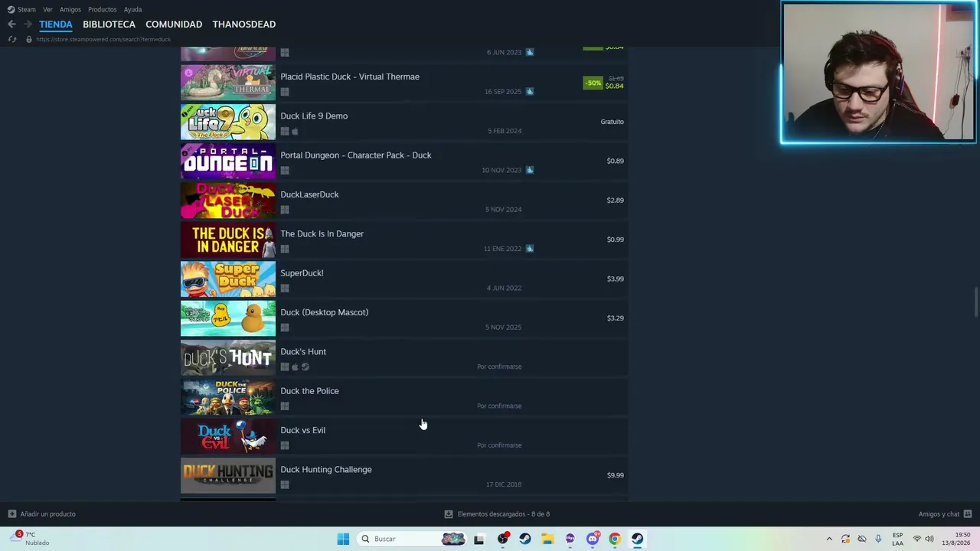The width and height of the screenshot is (980, 551).
Task: Select the 'SuperDuck!' title
Action: click(302, 273)
